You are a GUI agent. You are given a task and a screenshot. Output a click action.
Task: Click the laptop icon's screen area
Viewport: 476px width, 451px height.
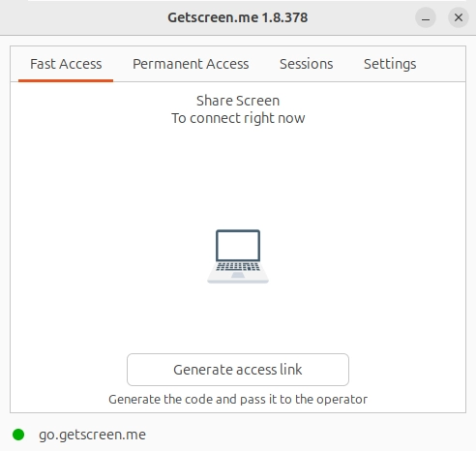[238, 245]
